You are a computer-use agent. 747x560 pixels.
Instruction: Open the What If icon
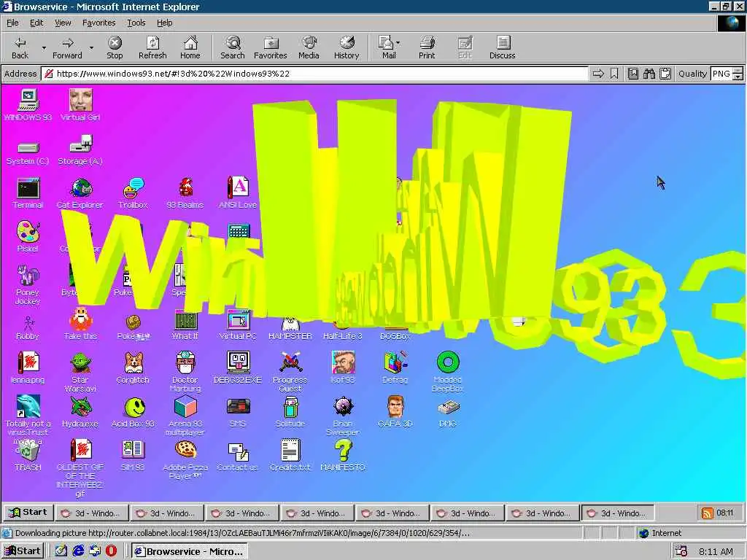pyautogui.click(x=185, y=324)
